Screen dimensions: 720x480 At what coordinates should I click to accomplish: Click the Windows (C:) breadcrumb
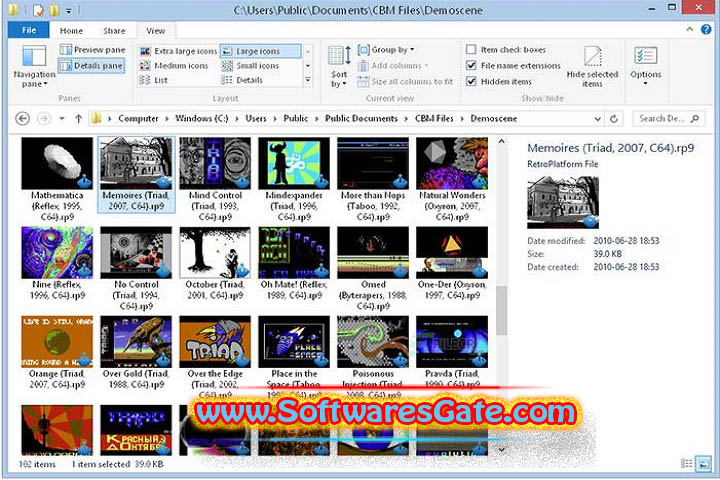point(202,119)
